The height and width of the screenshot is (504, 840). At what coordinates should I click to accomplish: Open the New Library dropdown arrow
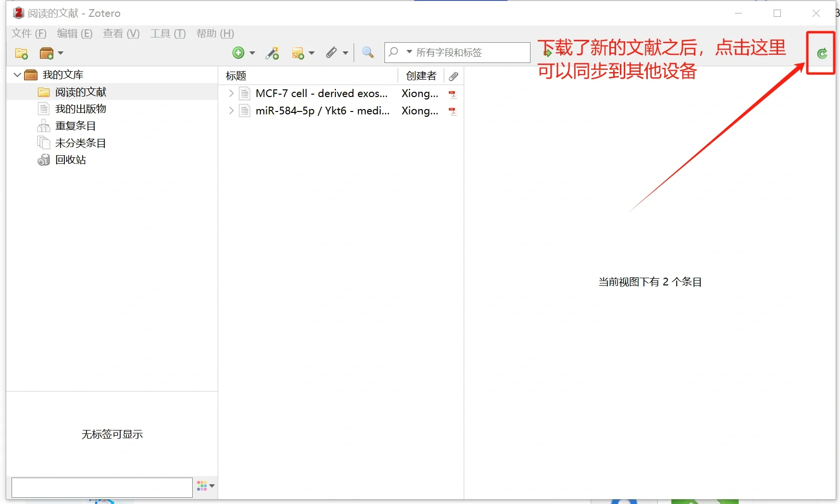(x=60, y=53)
